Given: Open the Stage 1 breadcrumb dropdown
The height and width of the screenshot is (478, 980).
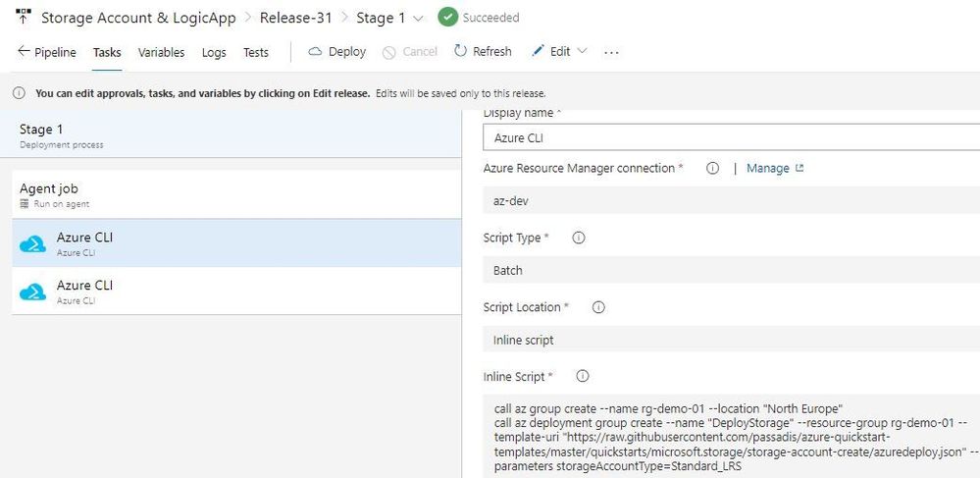Looking at the screenshot, I should pos(419,19).
